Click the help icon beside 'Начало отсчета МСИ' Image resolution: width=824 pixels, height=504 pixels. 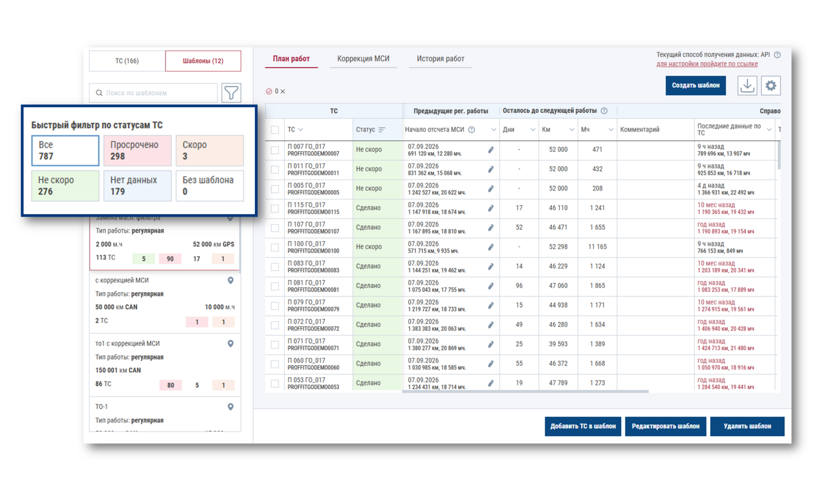[x=471, y=130]
